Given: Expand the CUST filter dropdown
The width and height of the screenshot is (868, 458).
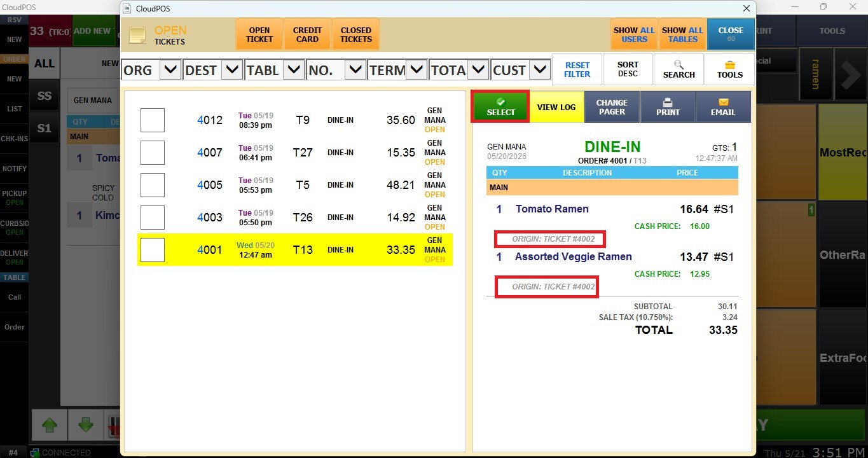Looking at the screenshot, I should [x=540, y=70].
